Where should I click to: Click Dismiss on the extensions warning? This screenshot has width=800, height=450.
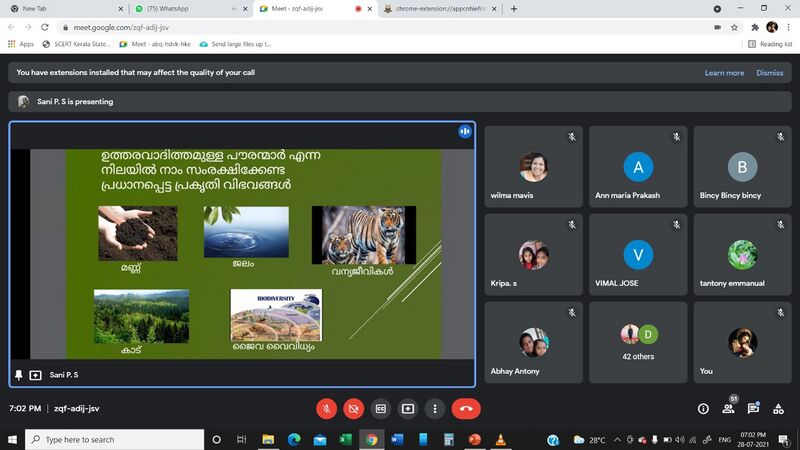click(769, 73)
